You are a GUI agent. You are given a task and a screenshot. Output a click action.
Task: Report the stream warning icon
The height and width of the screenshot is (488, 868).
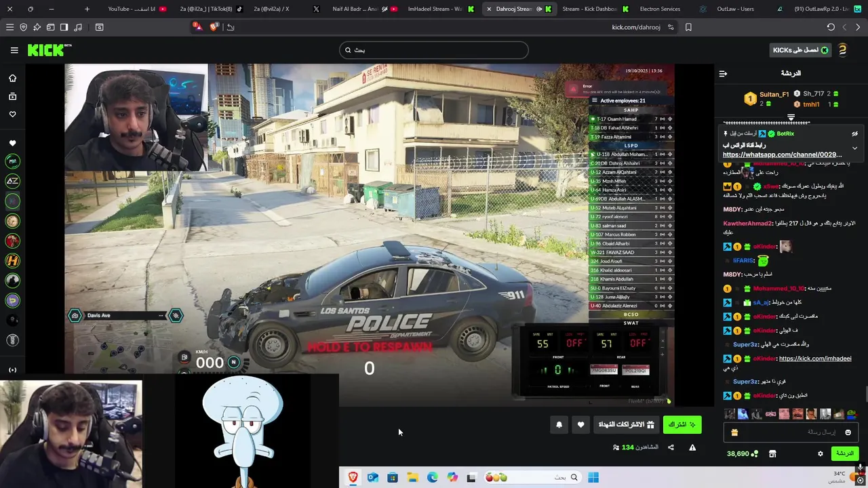pos(692,447)
